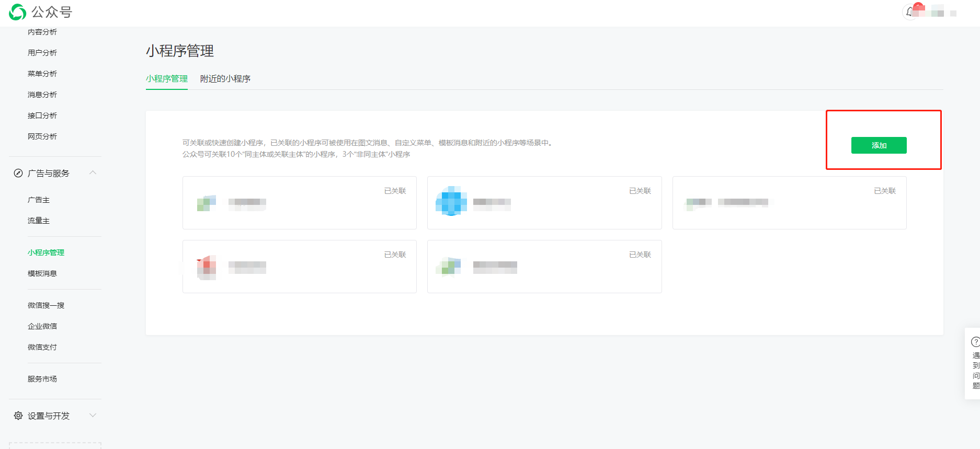Screen dimensions: 980x449
Task: Click the help question mark icon
Action: tap(975, 342)
